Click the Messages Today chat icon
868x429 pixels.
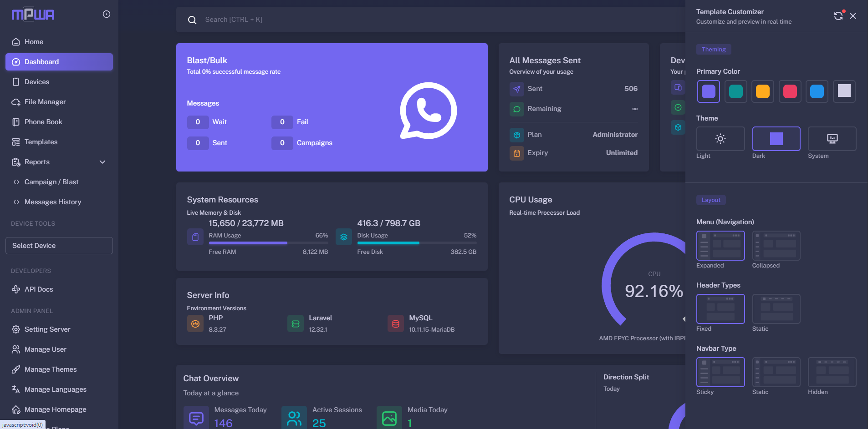coord(196,418)
